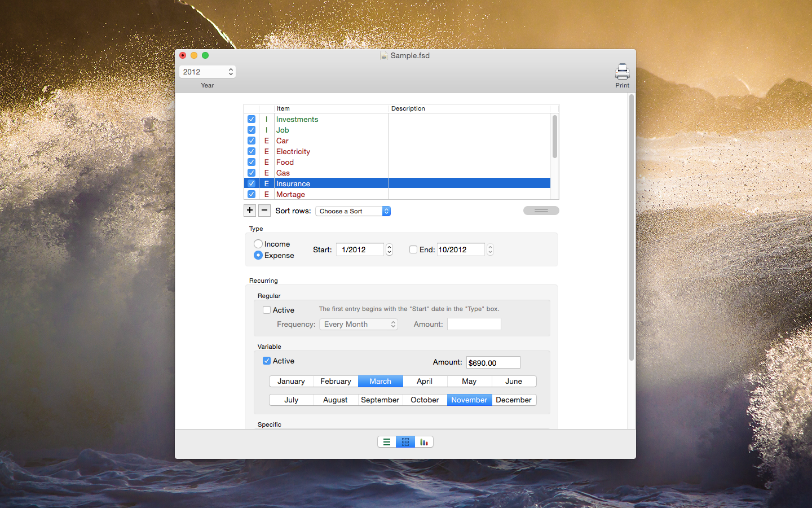812x508 pixels.
Task: Toggle the April month segment
Action: pos(425,382)
